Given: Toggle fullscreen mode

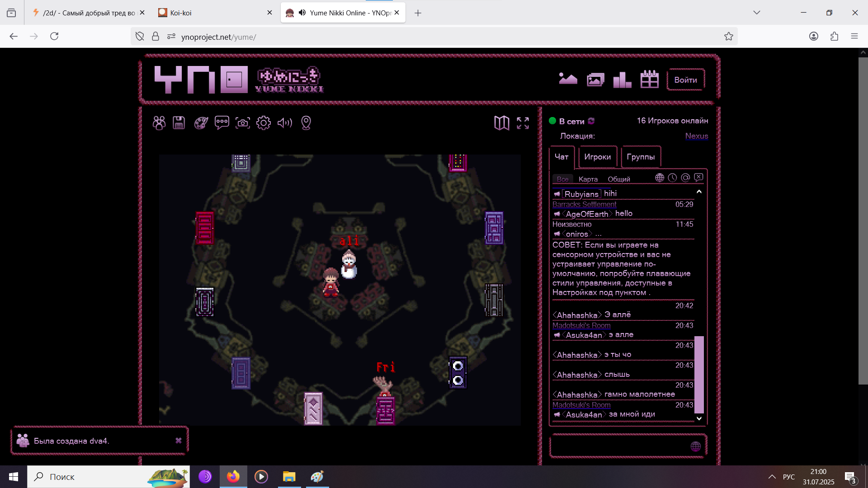Looking at the screenshot, I should coord(523,123).
